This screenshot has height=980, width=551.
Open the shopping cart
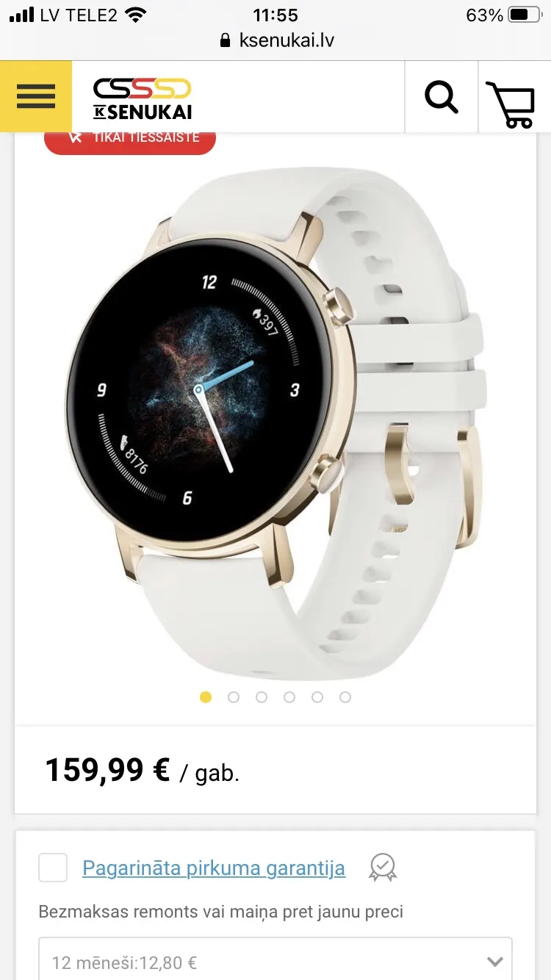coord(511,104)
